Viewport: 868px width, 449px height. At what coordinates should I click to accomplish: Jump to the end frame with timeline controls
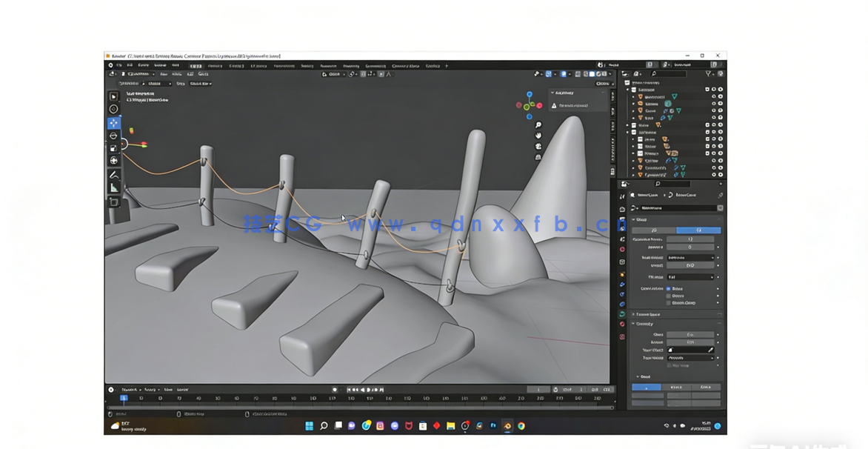tap(382, 389)
